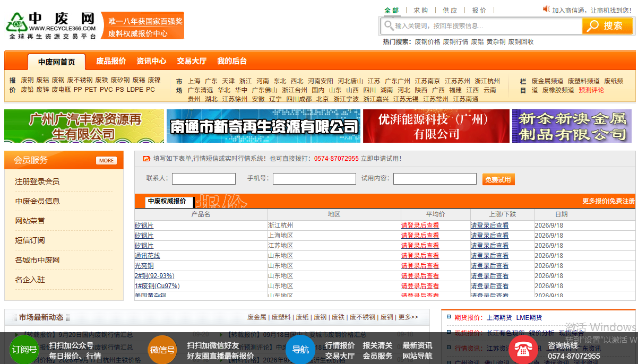Click the 产品名 column header
Viewport: 638px width, 364px height.
[x=201, y=214]
